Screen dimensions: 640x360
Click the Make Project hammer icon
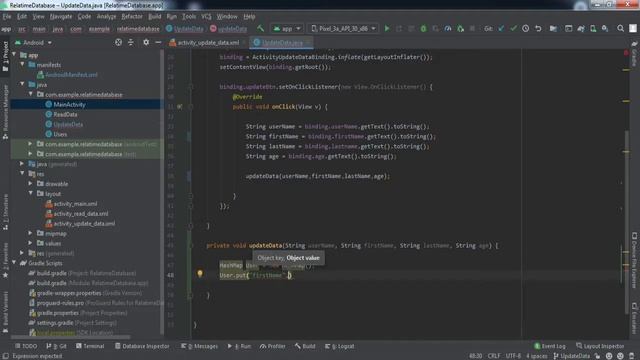(260, 29)
